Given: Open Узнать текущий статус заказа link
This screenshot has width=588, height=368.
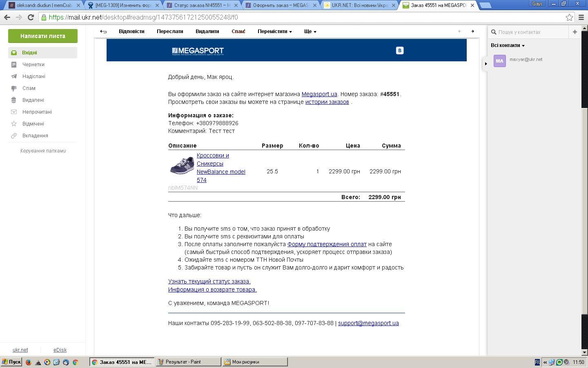Looking at the screenshot, I should (209, 281).
